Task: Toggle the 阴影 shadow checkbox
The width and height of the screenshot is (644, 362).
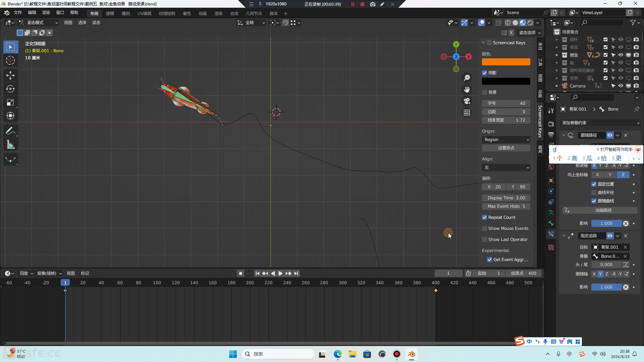Action: [485, 73]
